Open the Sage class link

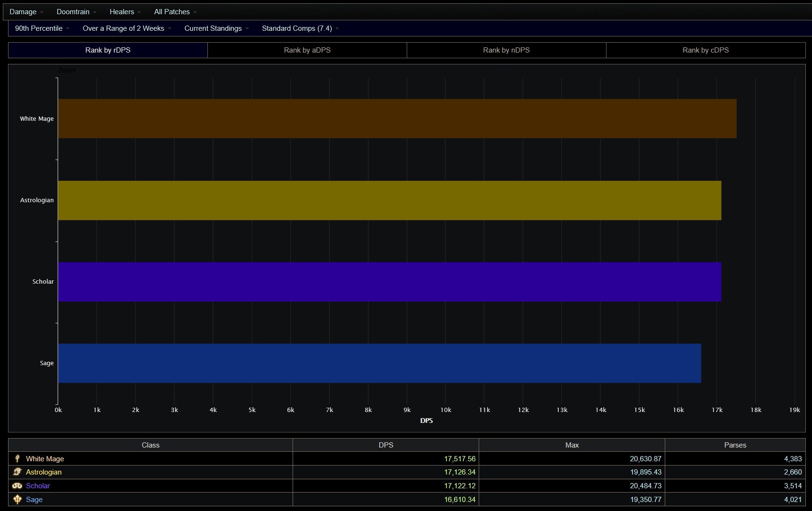[34, 499]
